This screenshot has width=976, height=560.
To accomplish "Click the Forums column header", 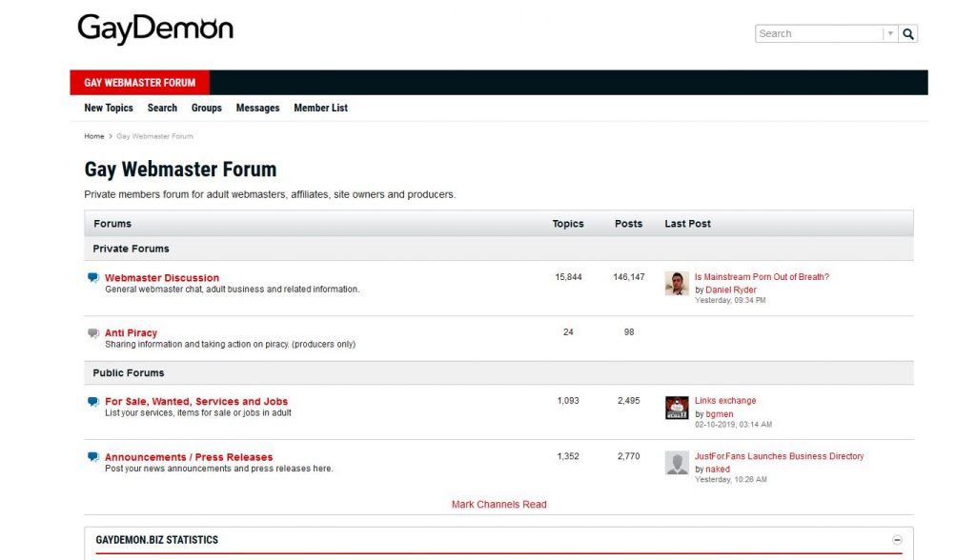I will (112, 224).
